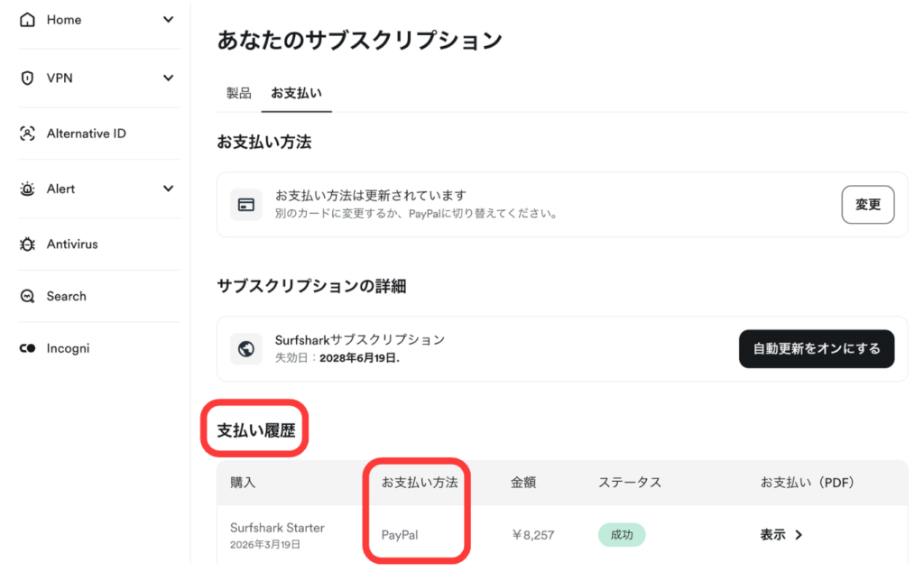924x581 pixels.
Task: Click 自動更新をオンにする button
Action: click(816, 348)
